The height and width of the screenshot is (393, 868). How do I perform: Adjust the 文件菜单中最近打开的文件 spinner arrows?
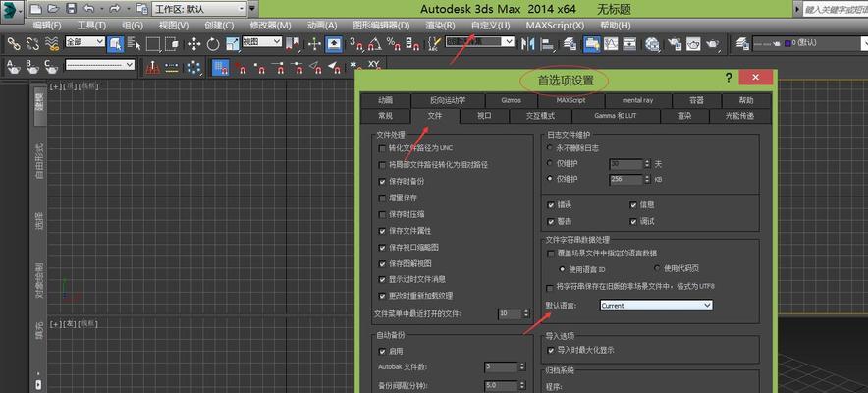click(526, 313)
